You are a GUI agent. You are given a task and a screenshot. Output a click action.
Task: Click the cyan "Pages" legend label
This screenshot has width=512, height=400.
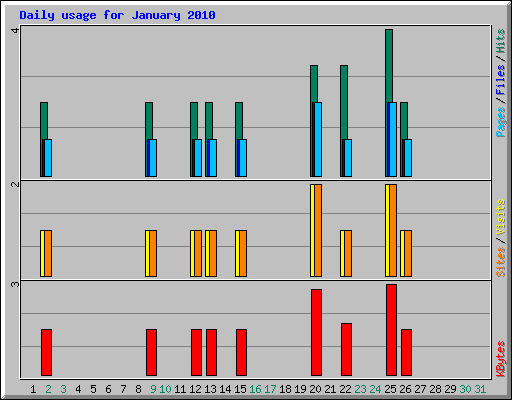tap(500, 122)
